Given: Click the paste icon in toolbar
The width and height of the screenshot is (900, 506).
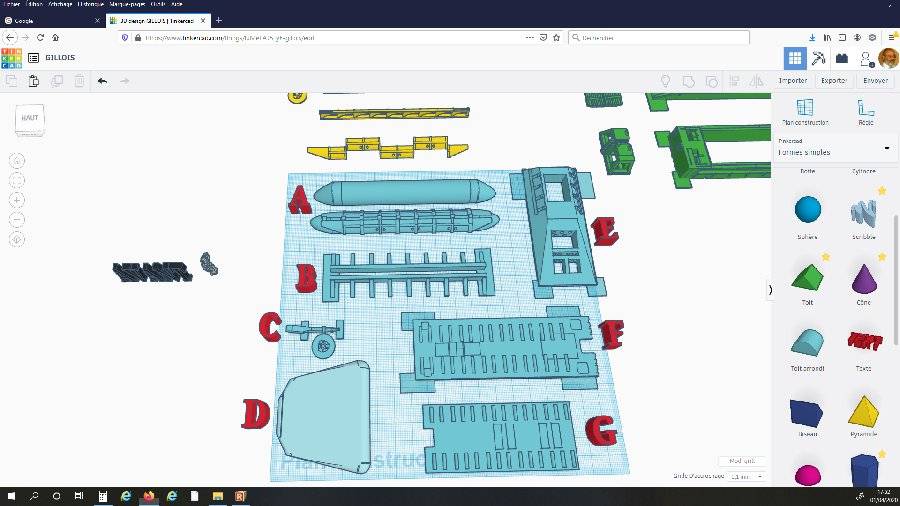Looking at the screenshot, I should coord(34,81).
